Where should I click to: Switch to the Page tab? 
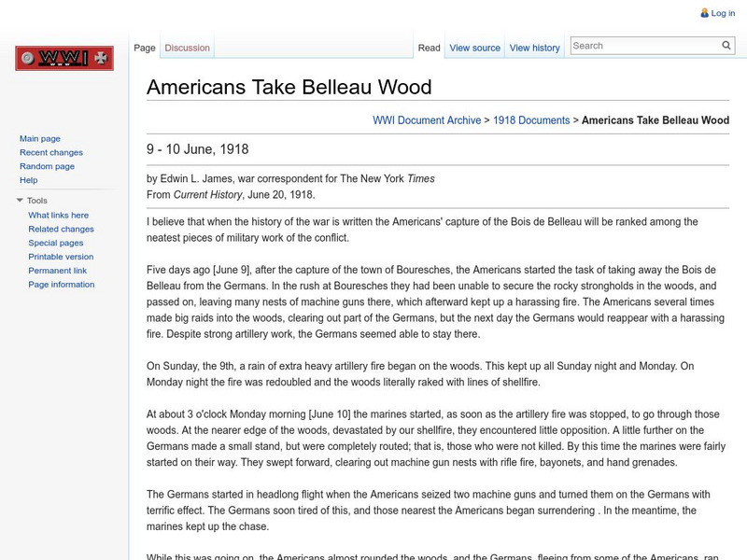pyautogui.click(x=144, y=47)
